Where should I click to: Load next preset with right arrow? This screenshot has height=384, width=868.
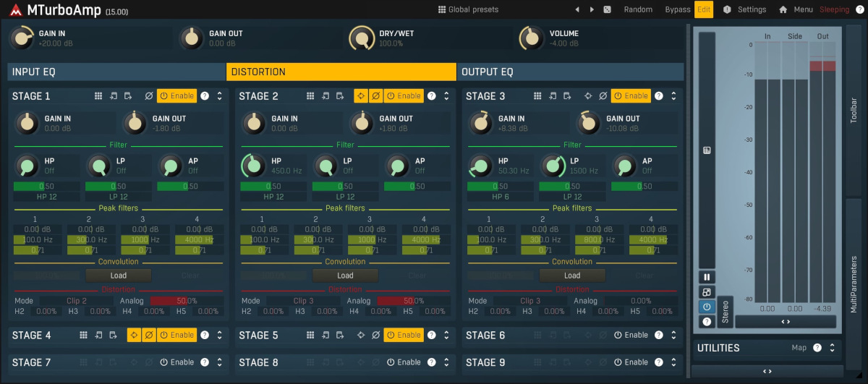tap(592, 9)
